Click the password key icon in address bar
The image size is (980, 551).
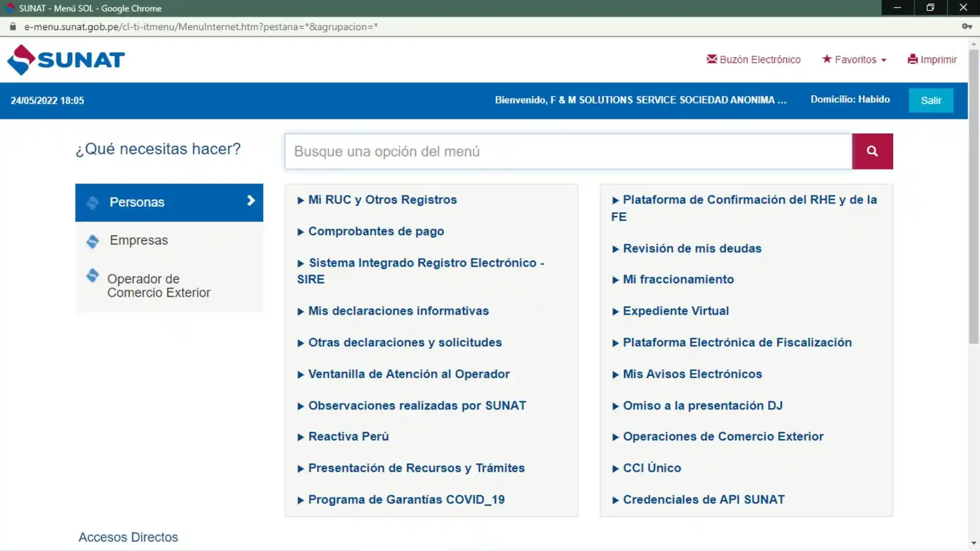click(x=967, y=27)
